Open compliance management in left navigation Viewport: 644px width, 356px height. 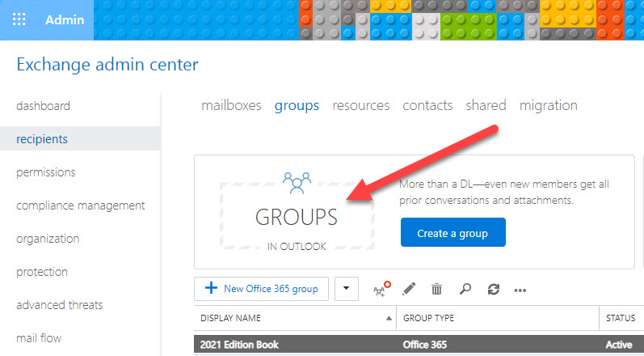pos(80,206)
